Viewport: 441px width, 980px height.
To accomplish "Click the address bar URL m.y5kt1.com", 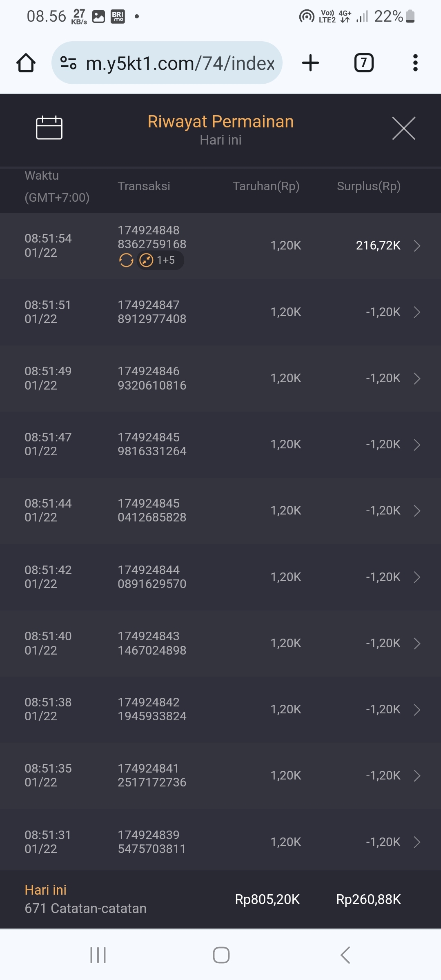I will coord(180,63).
